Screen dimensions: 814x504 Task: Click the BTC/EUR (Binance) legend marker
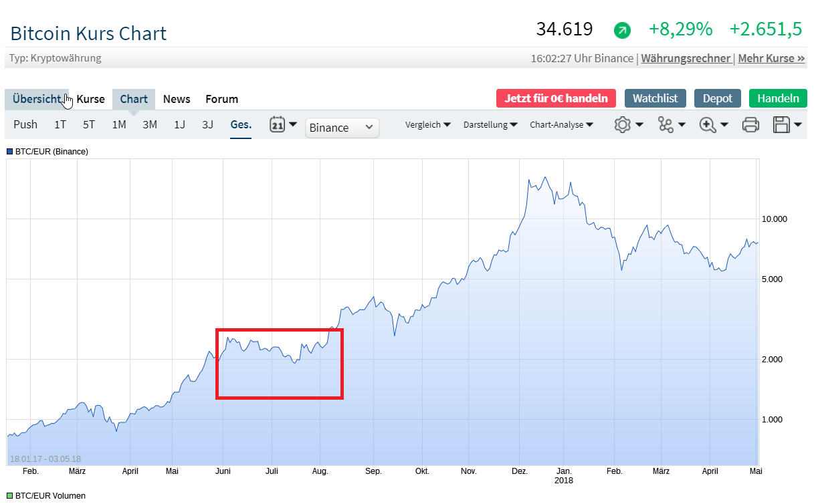point(10,152)
